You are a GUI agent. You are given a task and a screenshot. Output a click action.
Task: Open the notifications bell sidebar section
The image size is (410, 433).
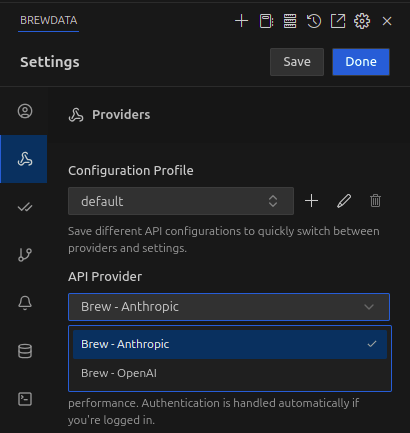(25, 303)
